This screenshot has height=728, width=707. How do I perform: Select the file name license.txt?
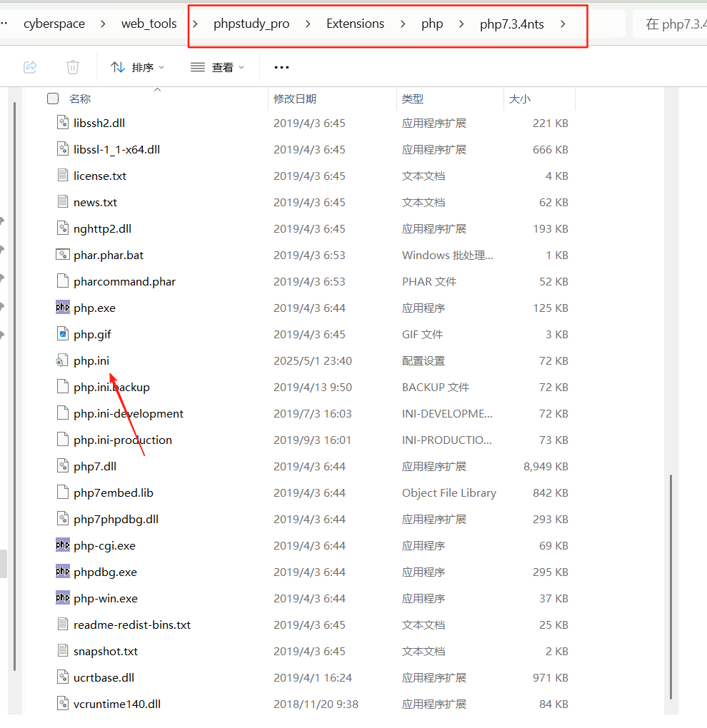(x=100, y=176)
